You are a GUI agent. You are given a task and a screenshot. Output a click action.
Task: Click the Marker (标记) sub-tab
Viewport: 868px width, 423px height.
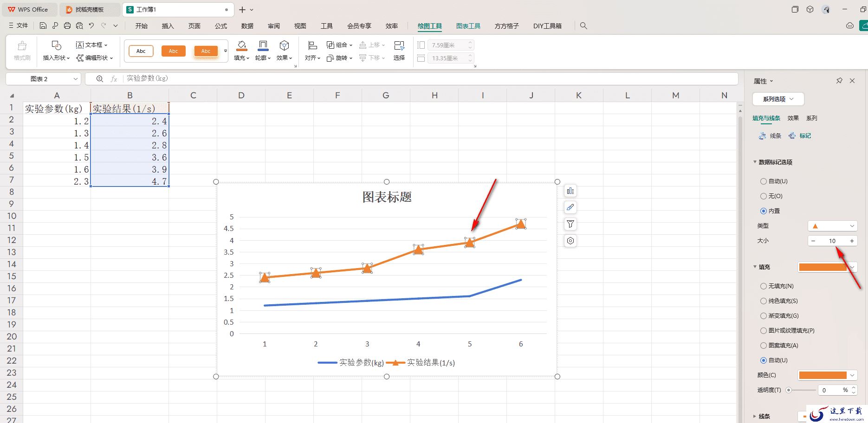pos(800,136)
